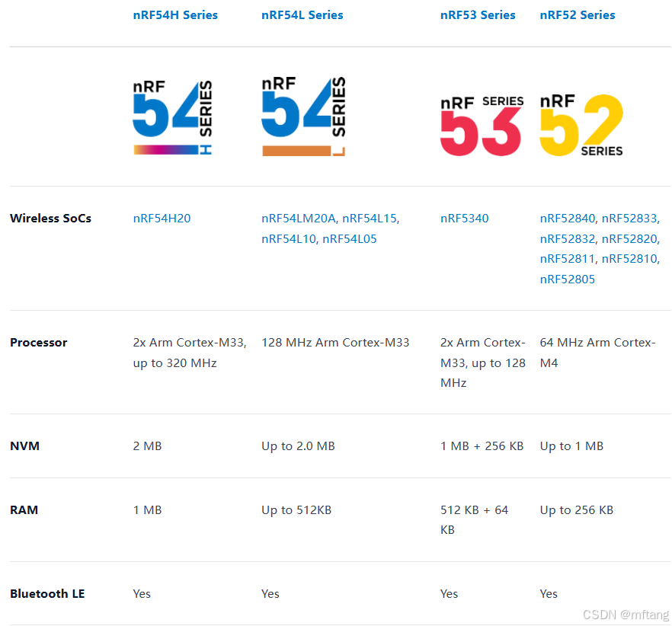672x626 pixels.
Task: Click the 'Up to 256 KB' RAM cell
Action: click(577, 510)
